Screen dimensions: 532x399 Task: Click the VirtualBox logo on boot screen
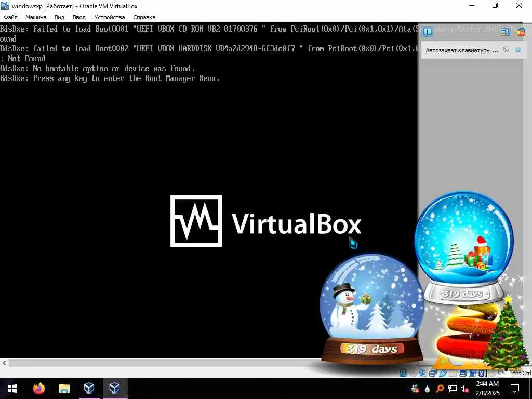(265, 221)
